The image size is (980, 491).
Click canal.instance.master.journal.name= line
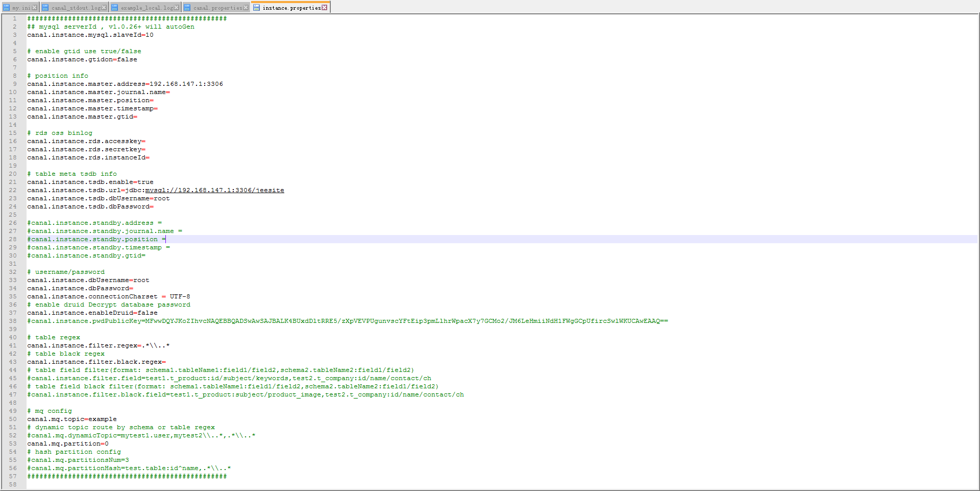pos(99,92)
